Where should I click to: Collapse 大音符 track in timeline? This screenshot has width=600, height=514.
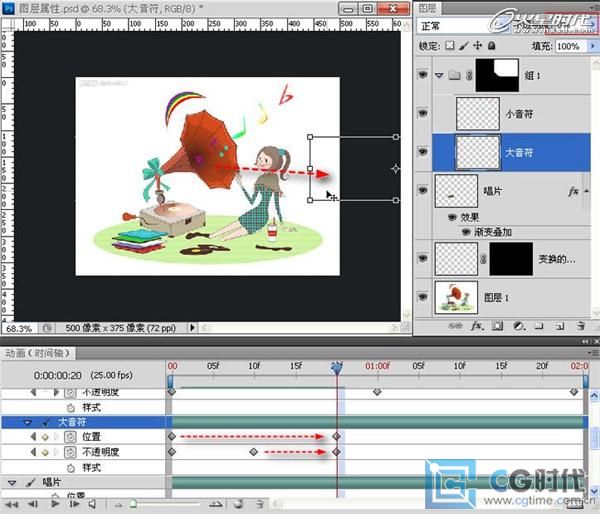pyautogui.click(x=27, y=422)
